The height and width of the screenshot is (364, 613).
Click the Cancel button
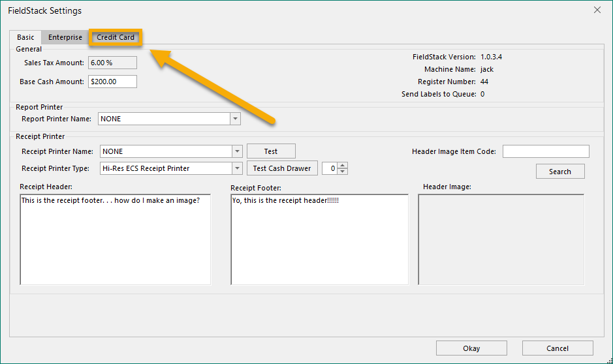pos(558,348)
